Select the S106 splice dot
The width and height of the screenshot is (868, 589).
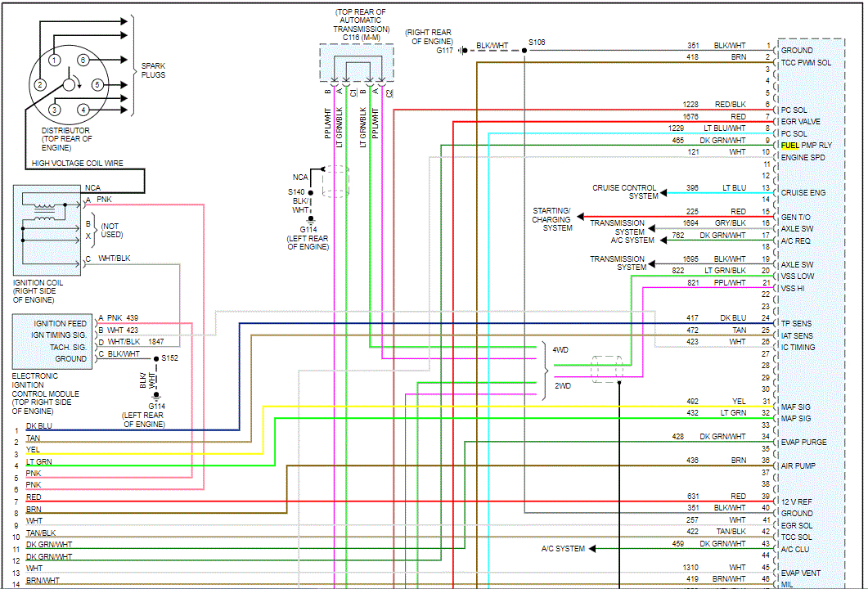click(x=524, y=50)
